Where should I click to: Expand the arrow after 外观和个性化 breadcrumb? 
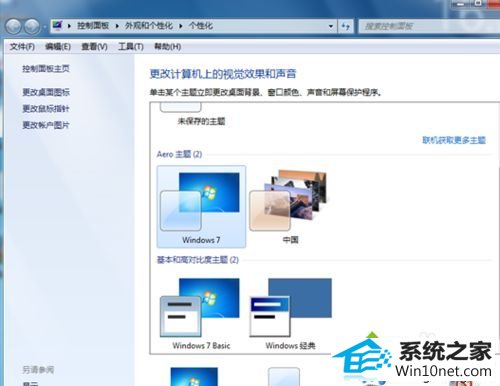pyautogui.click(x=181, y=26)
